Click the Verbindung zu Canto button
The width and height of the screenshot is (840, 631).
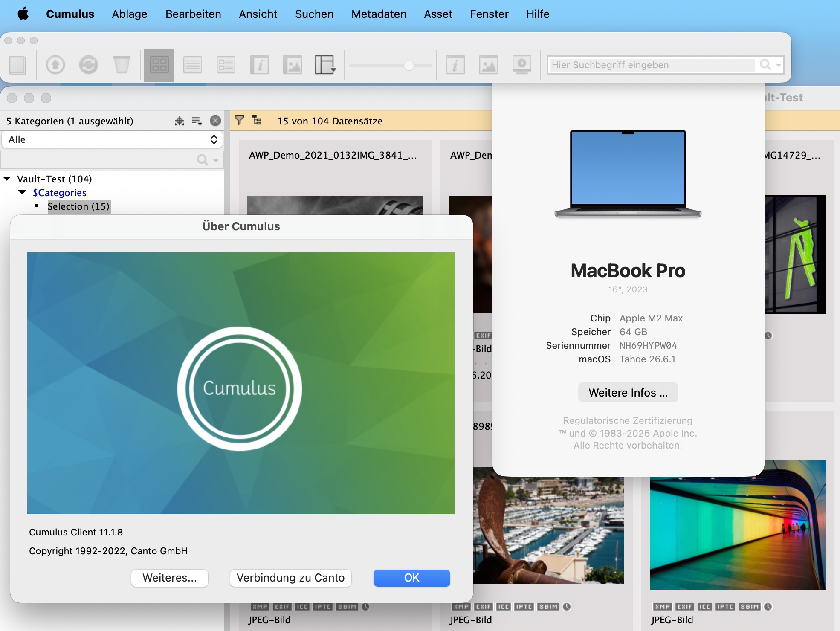point(290,578)
